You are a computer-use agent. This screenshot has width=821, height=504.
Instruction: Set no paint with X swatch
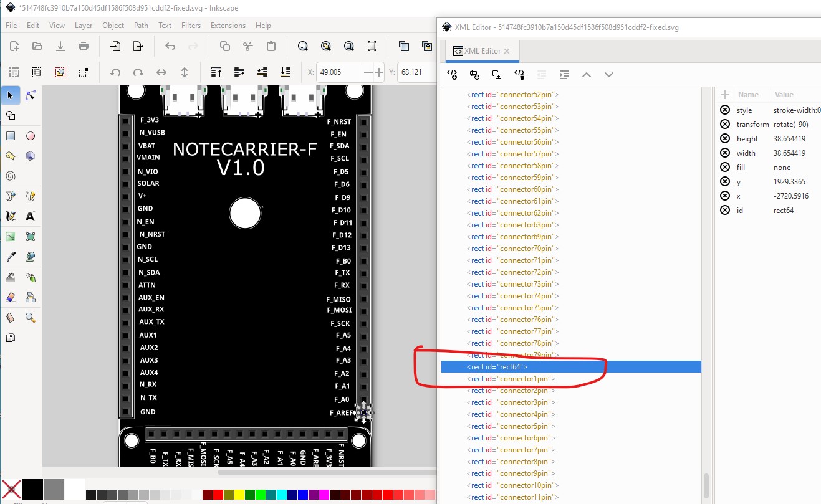pos(11,489)
